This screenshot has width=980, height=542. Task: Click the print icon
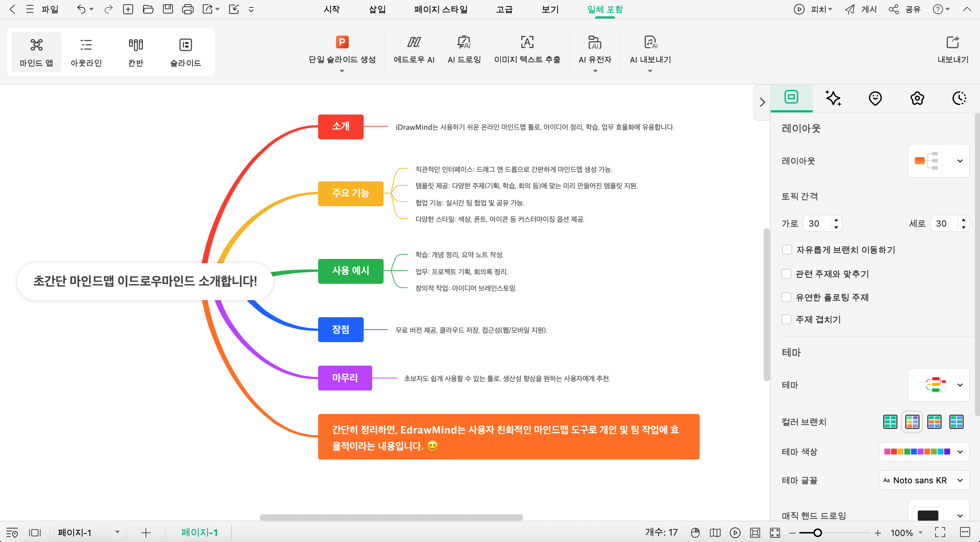(188, 9)
